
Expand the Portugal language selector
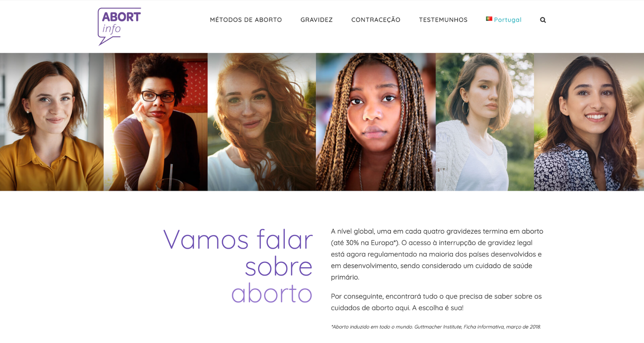[x=504, y=20]
